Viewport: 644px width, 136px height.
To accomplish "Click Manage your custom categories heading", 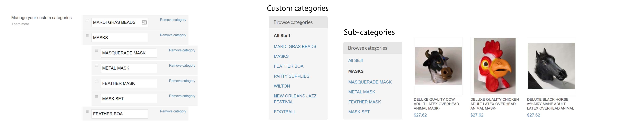I will [x=42, y=18].
